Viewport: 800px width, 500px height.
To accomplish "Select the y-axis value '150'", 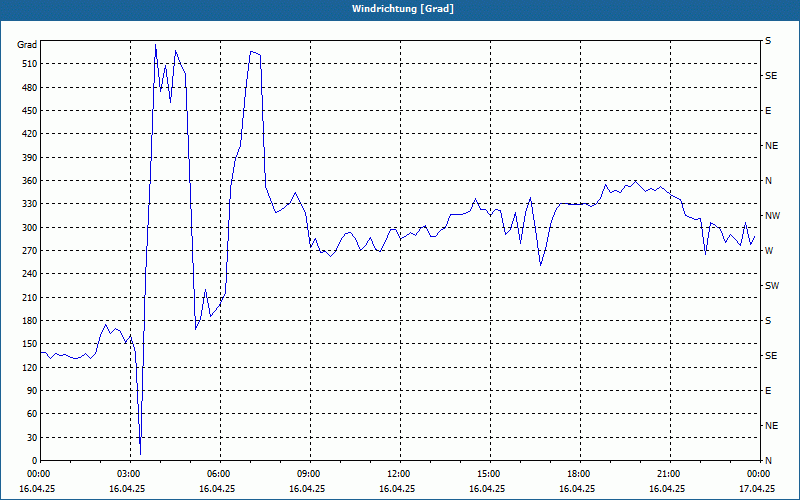I will (x=30, y=344).
